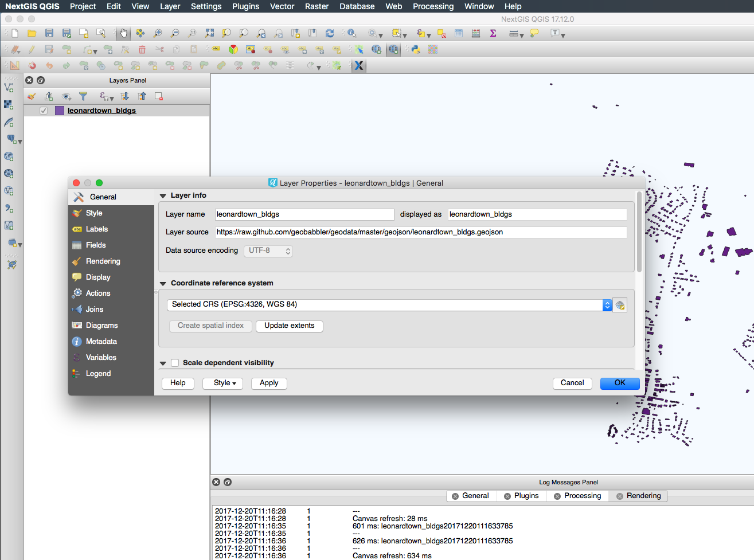Open the Processing menu
Screen dimensions: 754x560
[x=433, y=6]
